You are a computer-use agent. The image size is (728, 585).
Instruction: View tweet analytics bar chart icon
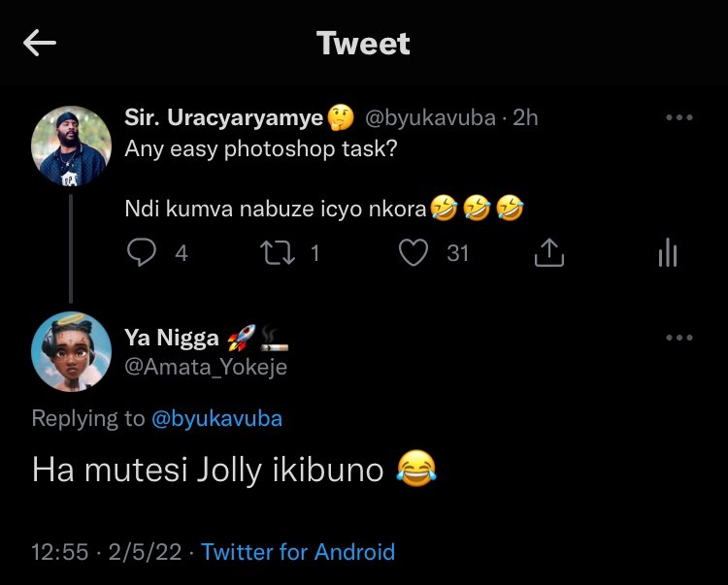point(667,253)
